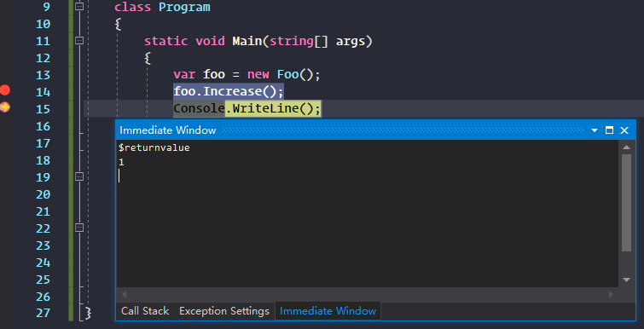This screenshot has width=644, height=329.
Task: Switch to the Exception Settings tab
Action: point(223,311)
